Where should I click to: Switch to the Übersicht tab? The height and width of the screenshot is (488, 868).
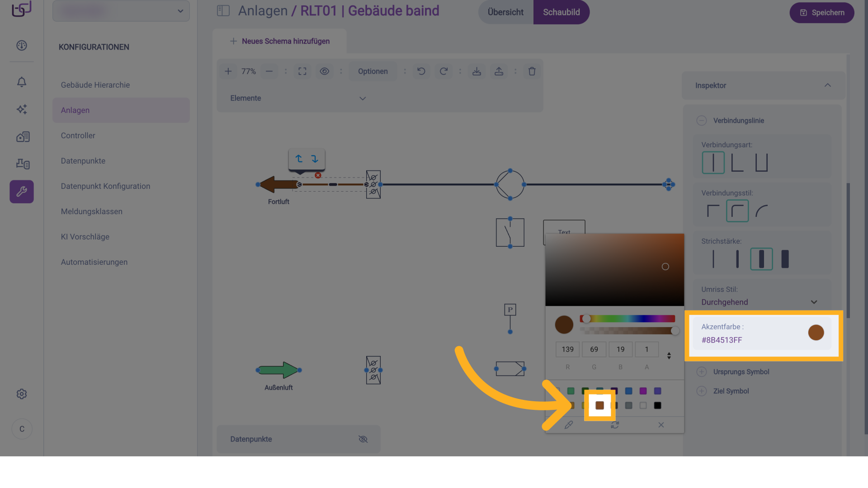pos(505,12)
